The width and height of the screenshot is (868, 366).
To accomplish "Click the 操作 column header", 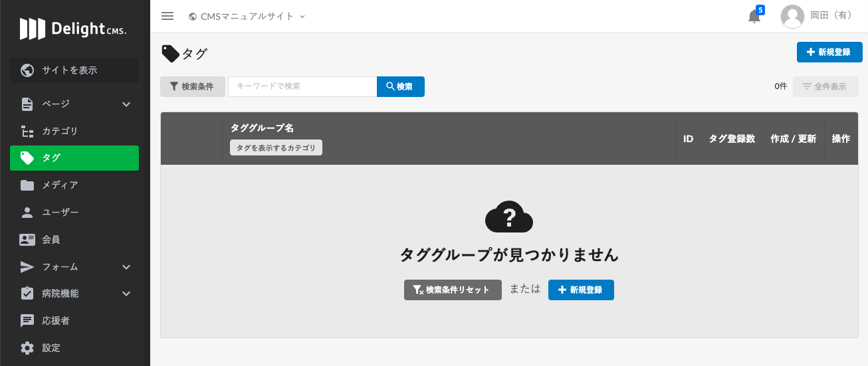I will click(841, 139).
